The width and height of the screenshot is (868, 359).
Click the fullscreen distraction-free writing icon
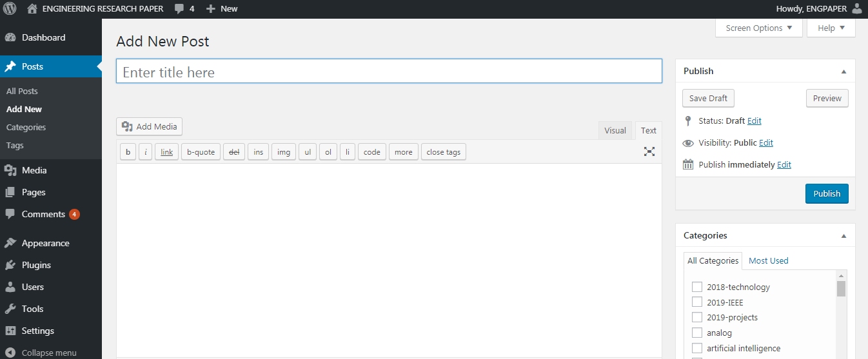(x=649, y=151)
